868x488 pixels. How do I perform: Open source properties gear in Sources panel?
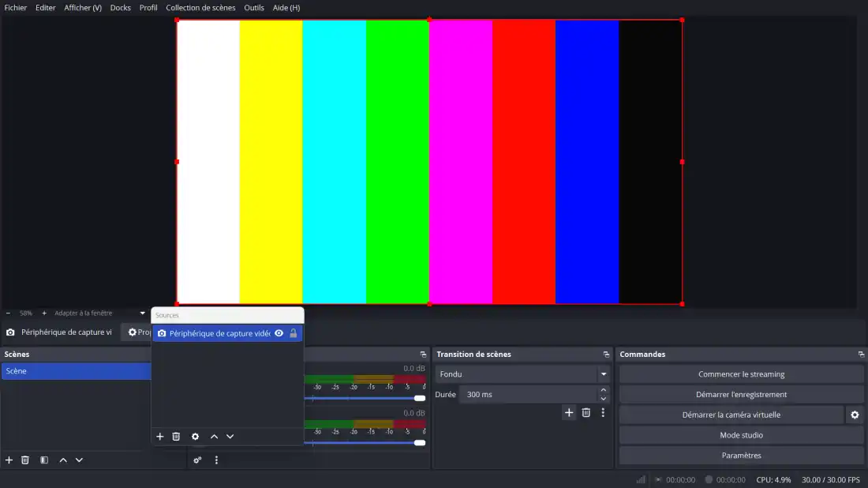tap(195, 437)
